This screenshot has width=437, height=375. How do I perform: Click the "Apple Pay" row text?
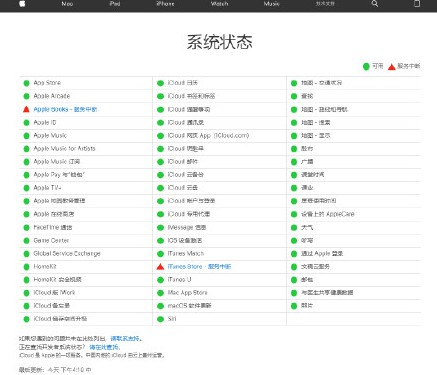(x=59, y=175)
